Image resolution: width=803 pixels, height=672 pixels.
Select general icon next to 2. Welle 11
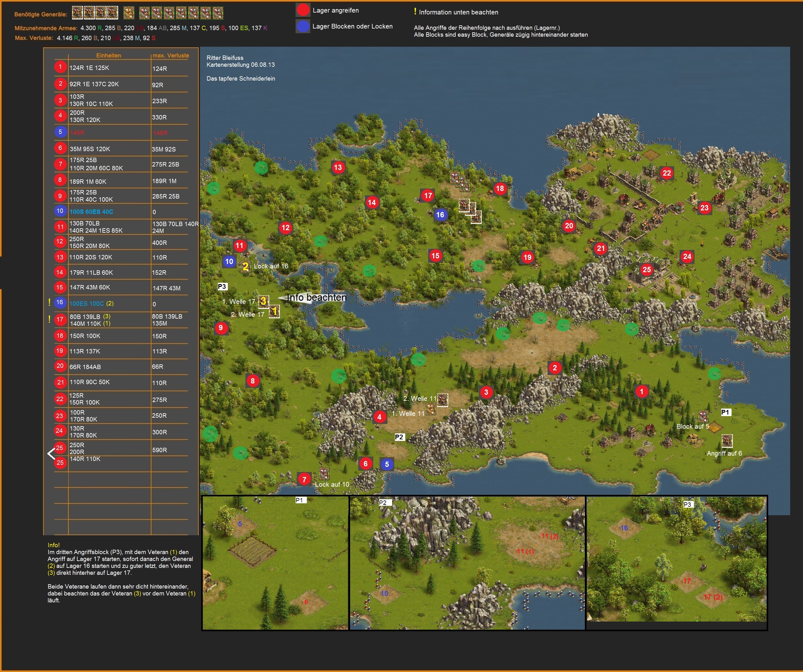[443, 400]
